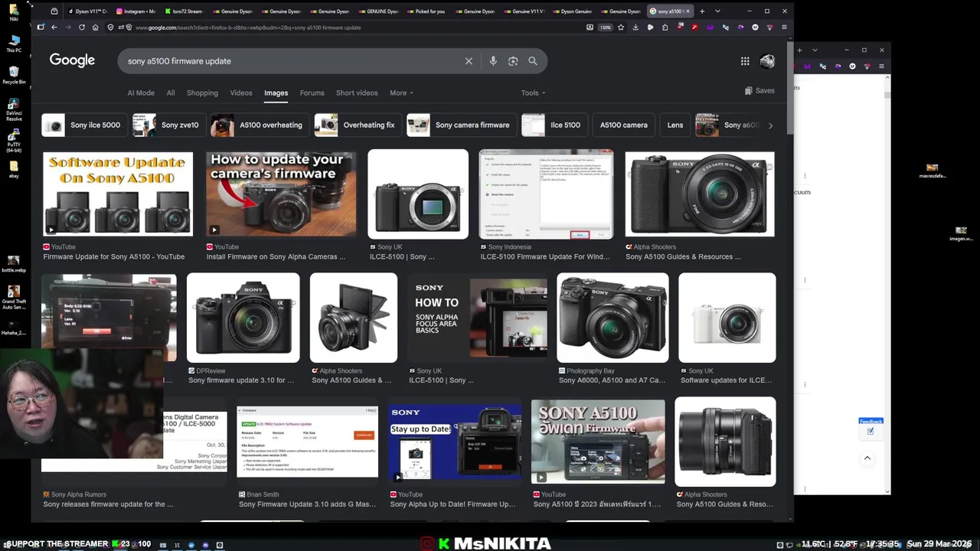The image size is (980, 551).
Task: Open Stay up to Date firmware video thumbnail
Action: click(x=455, y=442)
